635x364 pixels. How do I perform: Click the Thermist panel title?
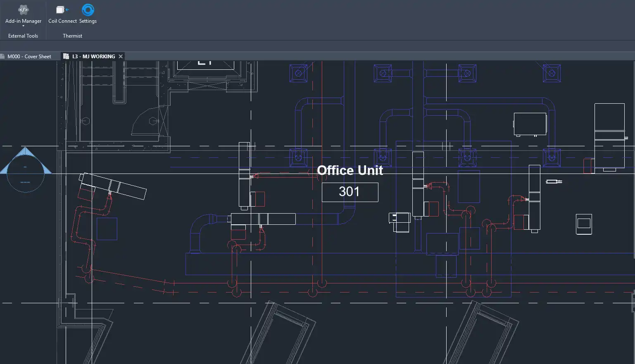[72, 36]
